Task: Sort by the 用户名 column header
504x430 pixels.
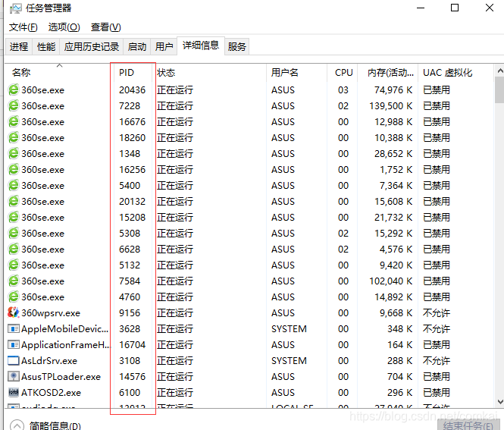Action: [296, 72]
